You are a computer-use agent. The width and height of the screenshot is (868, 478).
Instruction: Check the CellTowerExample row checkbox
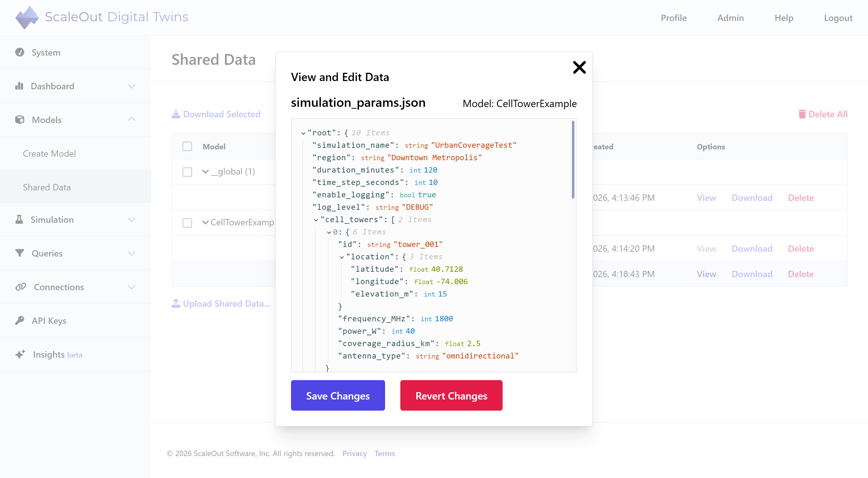(187, 223)
